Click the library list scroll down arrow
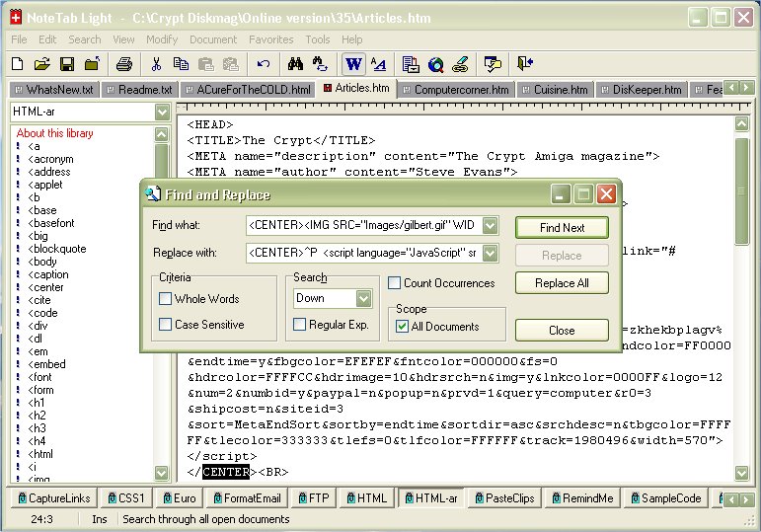This screenshot has width=761, height=532. 162,473
